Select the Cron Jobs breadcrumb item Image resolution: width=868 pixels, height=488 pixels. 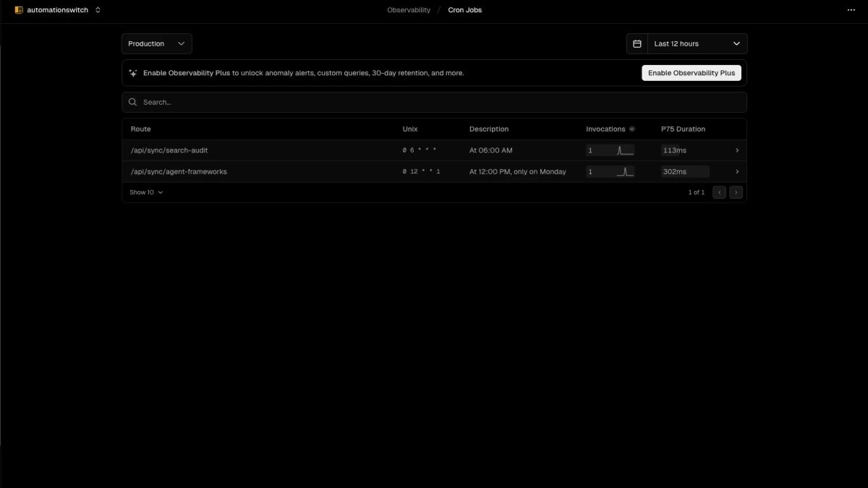pyautogui.click(x=465, y=9)
